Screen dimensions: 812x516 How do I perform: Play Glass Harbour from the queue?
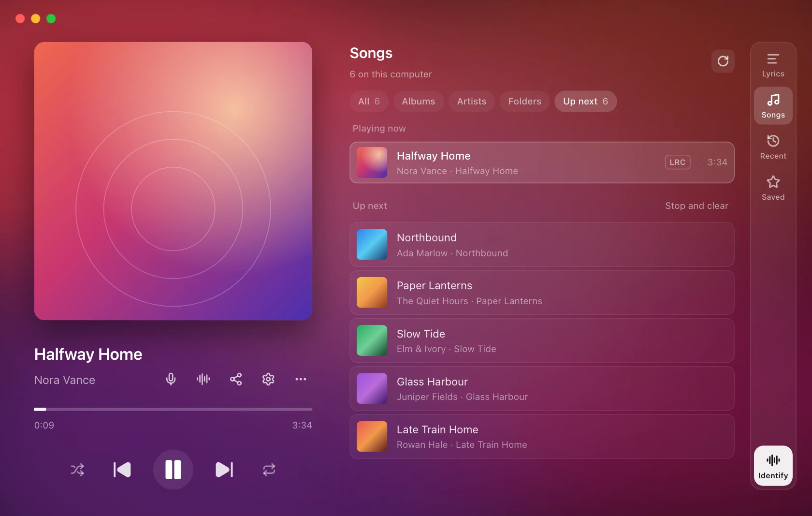(x=542, y=388)
